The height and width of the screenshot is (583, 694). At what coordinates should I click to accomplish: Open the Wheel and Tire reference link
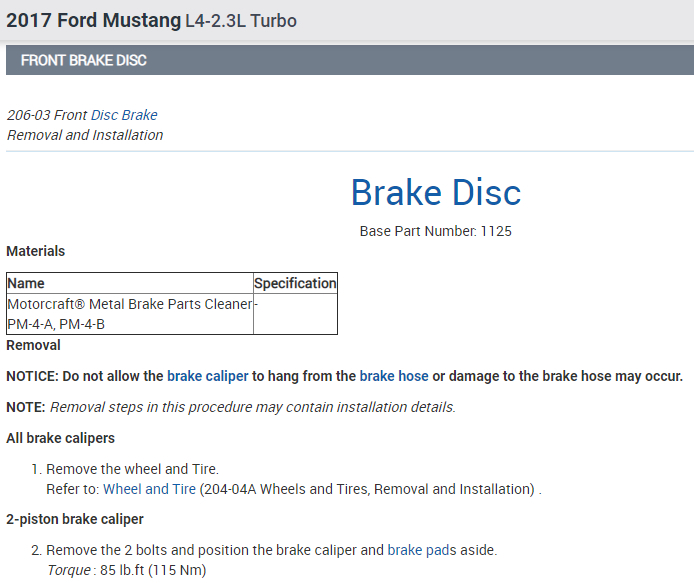pyautogui.click(x=149, y=489)
